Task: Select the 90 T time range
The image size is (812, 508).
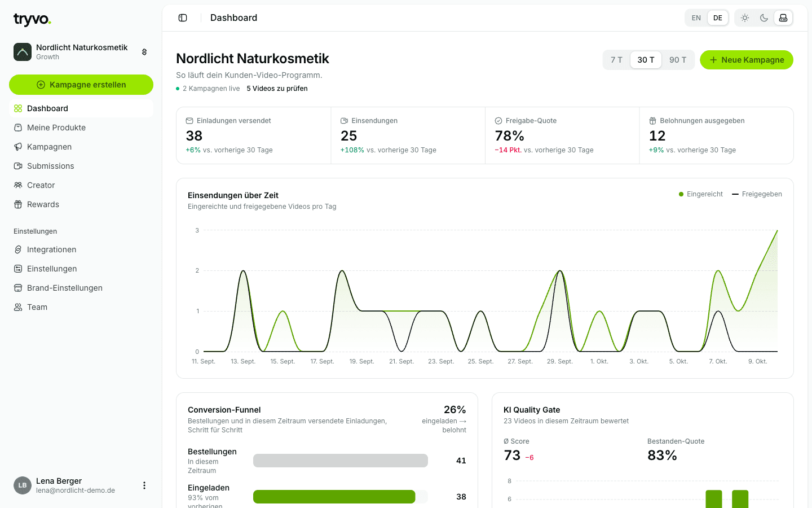Action: (x=678, y=60)
